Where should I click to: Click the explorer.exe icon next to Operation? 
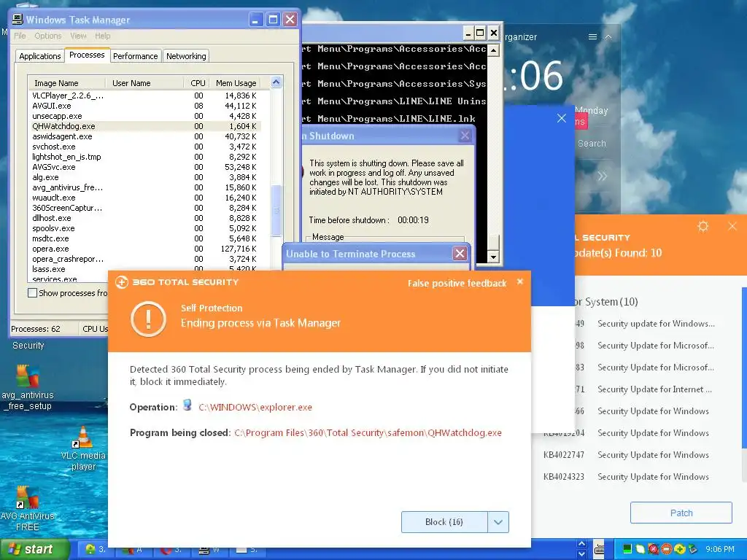click(187, 405)
